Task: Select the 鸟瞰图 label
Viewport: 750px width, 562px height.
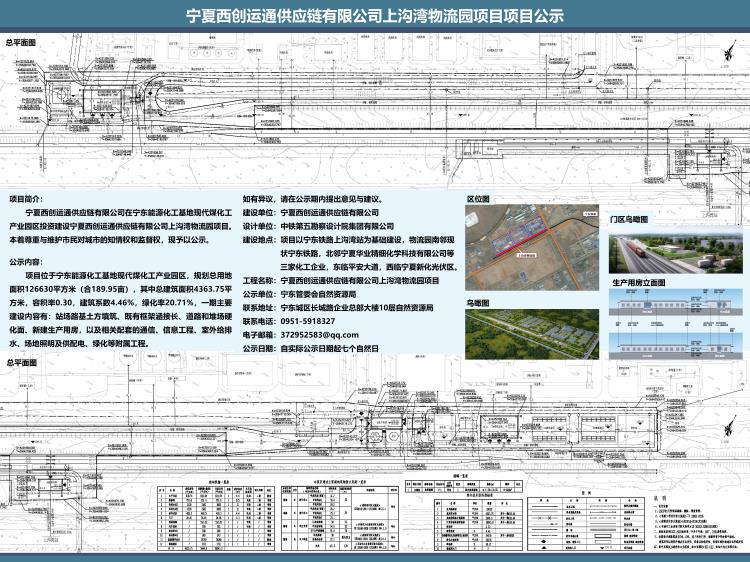Action: (x=478, y=303)
